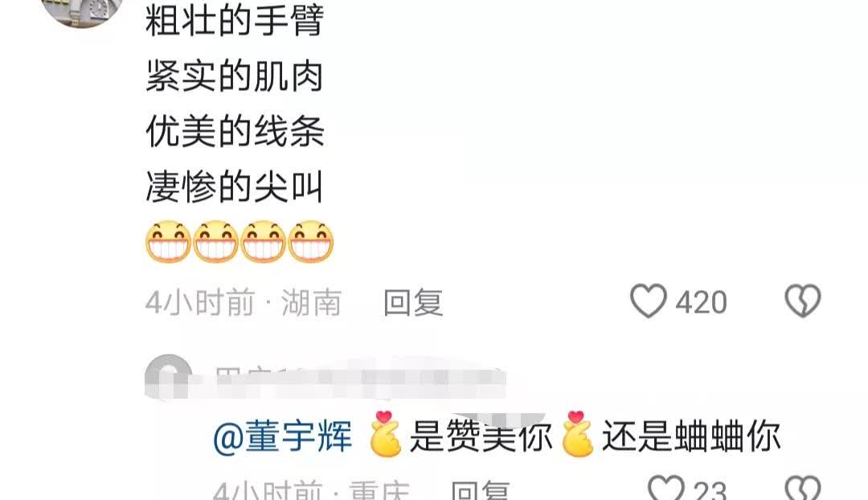Open the blurred replier's avatar
Viewport: 868px width, 500px height.
pyautogui.click(x=168, y=378)
